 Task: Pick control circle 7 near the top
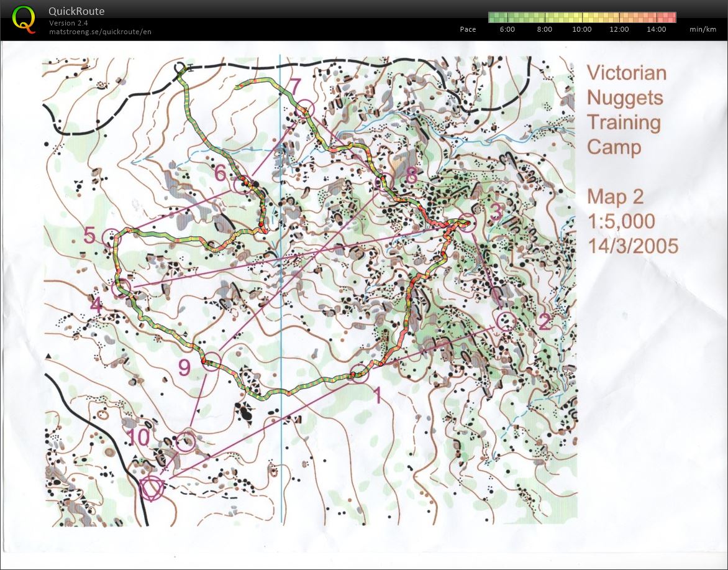(305, 109)
